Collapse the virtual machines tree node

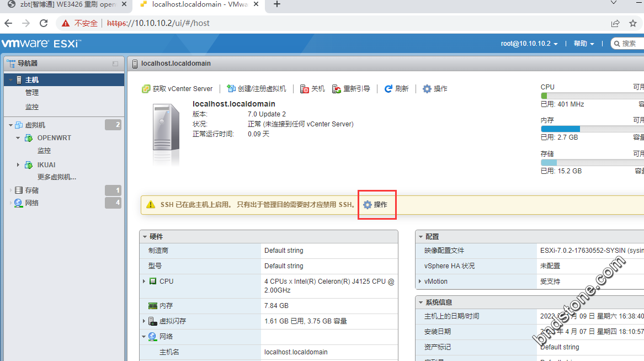tap(10, 125)
